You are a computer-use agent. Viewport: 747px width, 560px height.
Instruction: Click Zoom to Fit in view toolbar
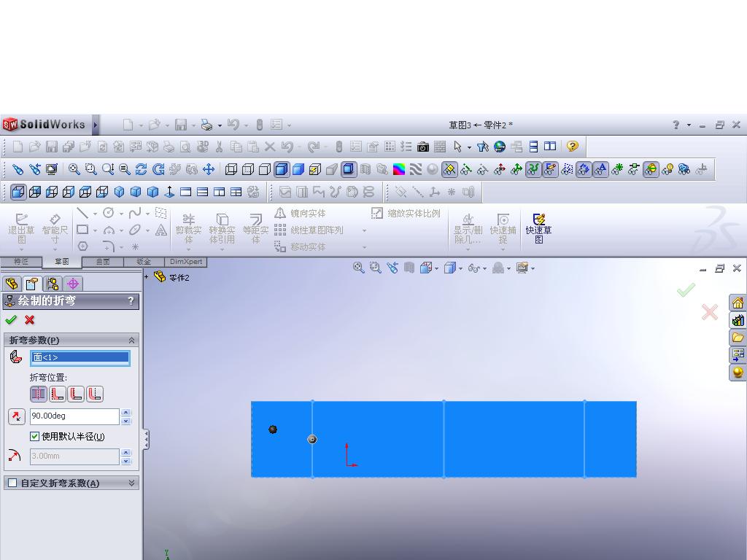[74, 169]
